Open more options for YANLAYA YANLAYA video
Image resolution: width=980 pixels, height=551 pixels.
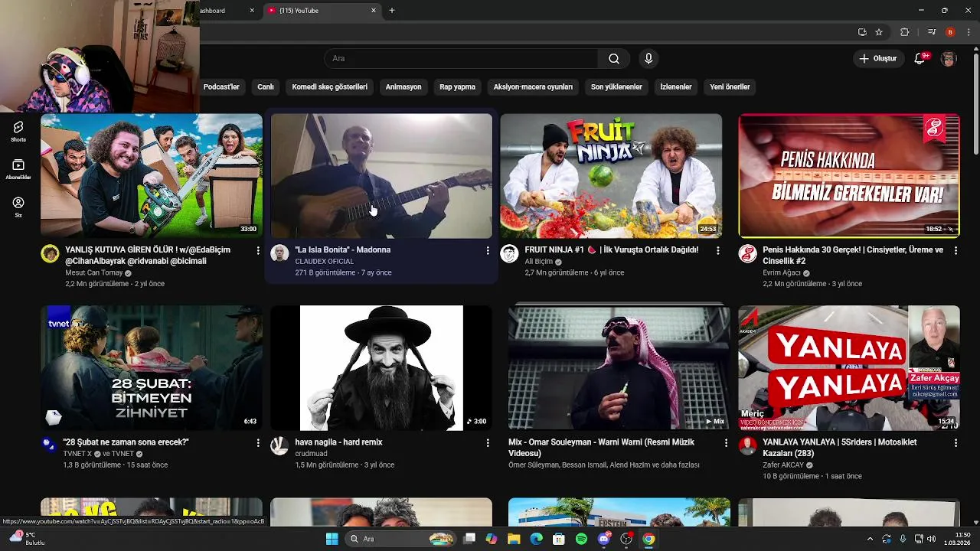(955, 442)
